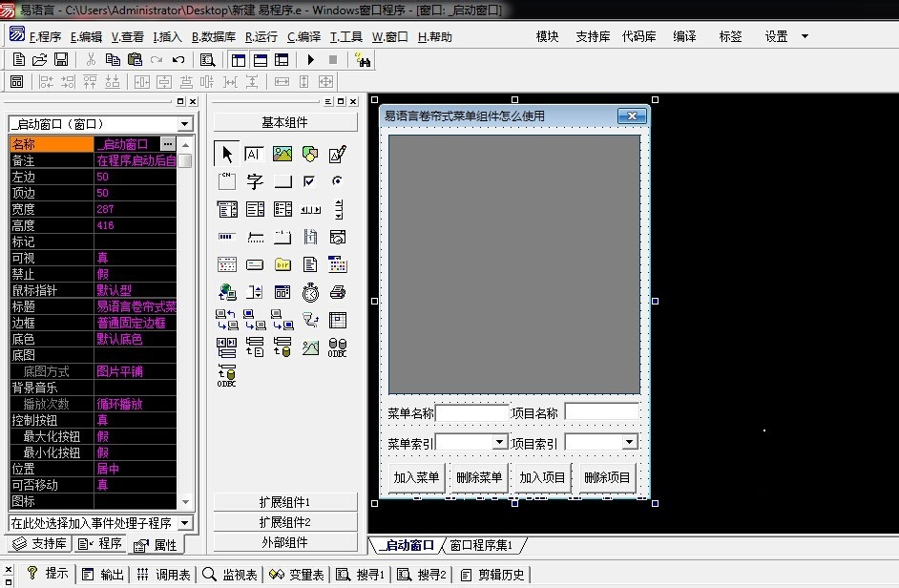The width and height of the screenshot is (899, 588).
Task: Select the radio button component icon
Action: 337,181
